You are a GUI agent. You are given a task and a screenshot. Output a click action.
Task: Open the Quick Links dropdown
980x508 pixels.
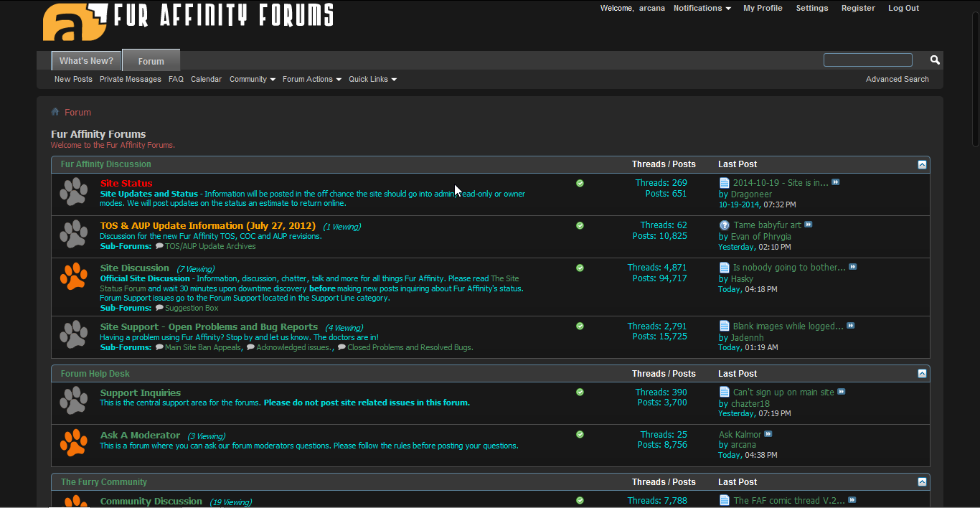[372, 79]
